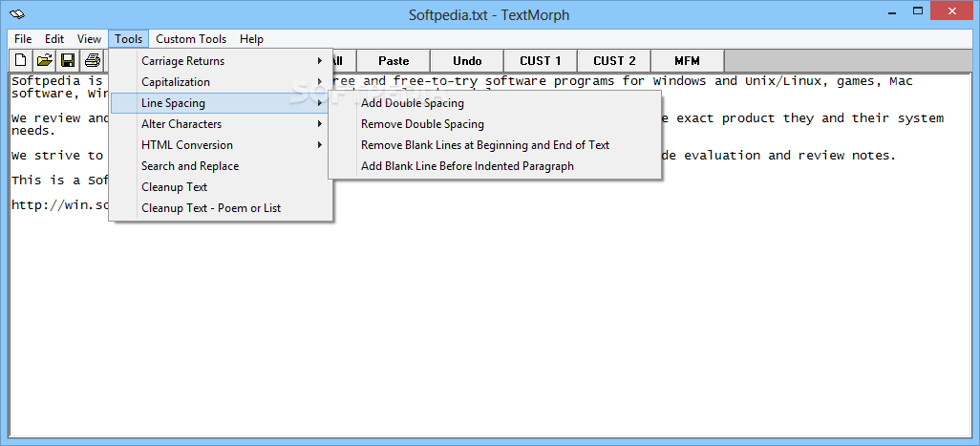The height and width of the screenshot is (446, 980).
Task: Open the File menu
Action: tap(23, 39)
